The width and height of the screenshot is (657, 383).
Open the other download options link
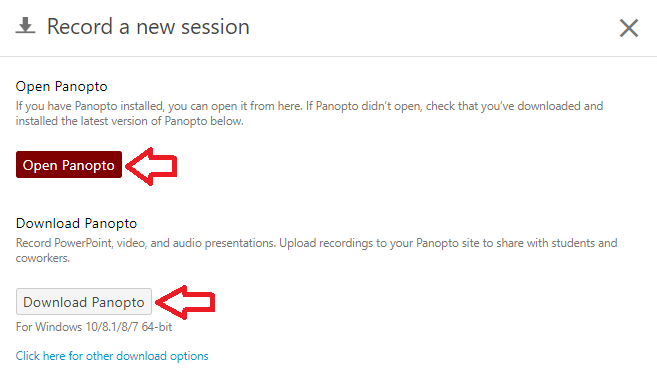112,356
